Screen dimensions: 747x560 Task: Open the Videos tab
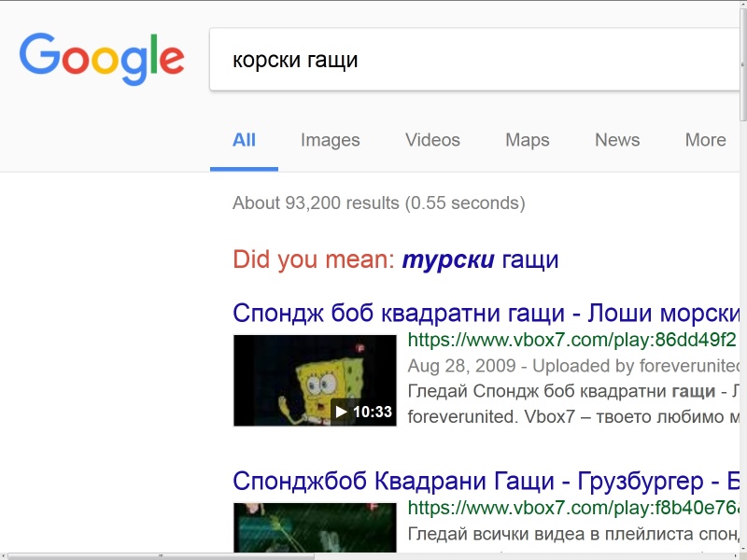click(432, 140)
